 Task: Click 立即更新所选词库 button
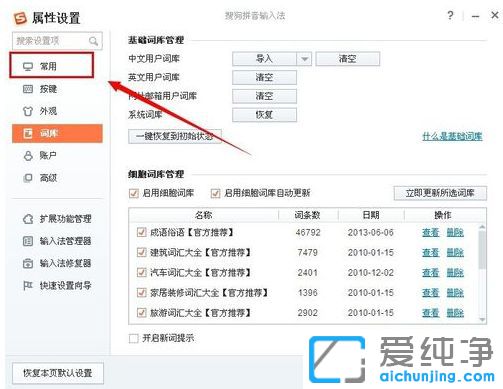(440, 193)
